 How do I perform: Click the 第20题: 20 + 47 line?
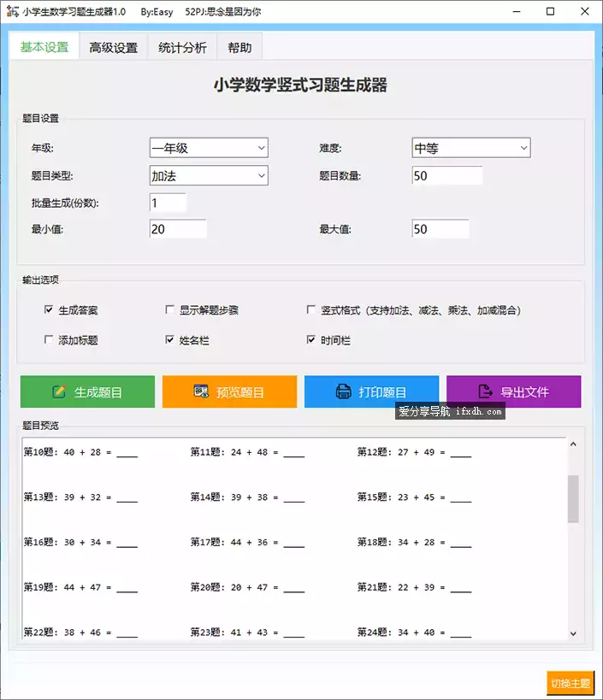coord(247,587)
